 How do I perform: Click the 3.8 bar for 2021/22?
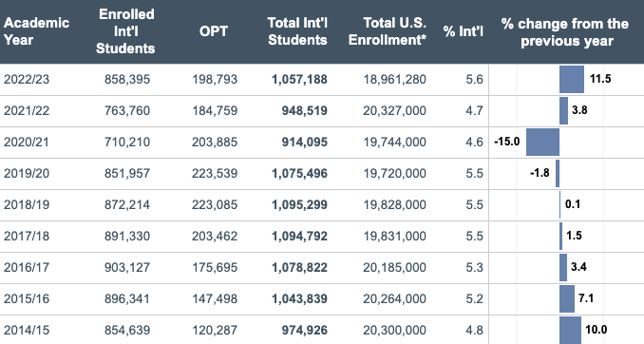(x=563, y=110)
